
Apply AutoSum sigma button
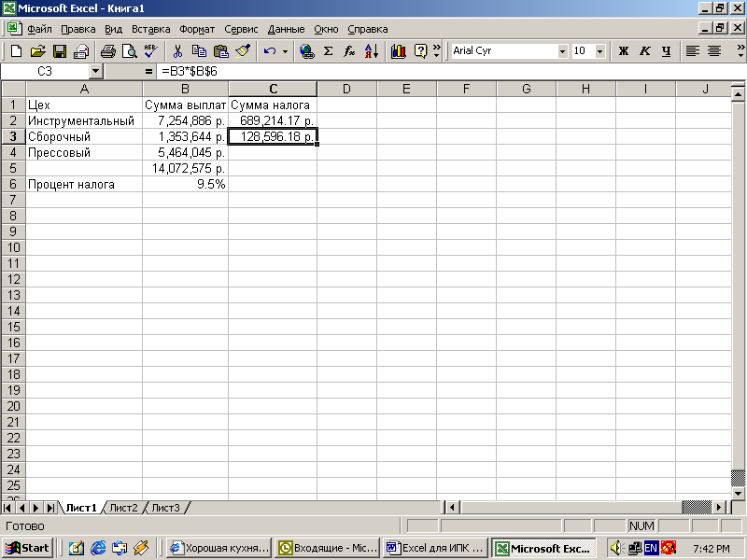[329, 51]
